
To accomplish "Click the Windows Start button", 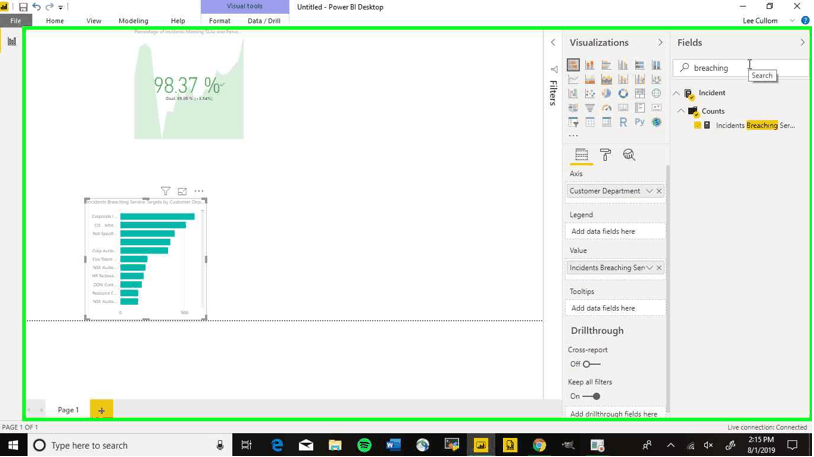I will pos(13,445).
